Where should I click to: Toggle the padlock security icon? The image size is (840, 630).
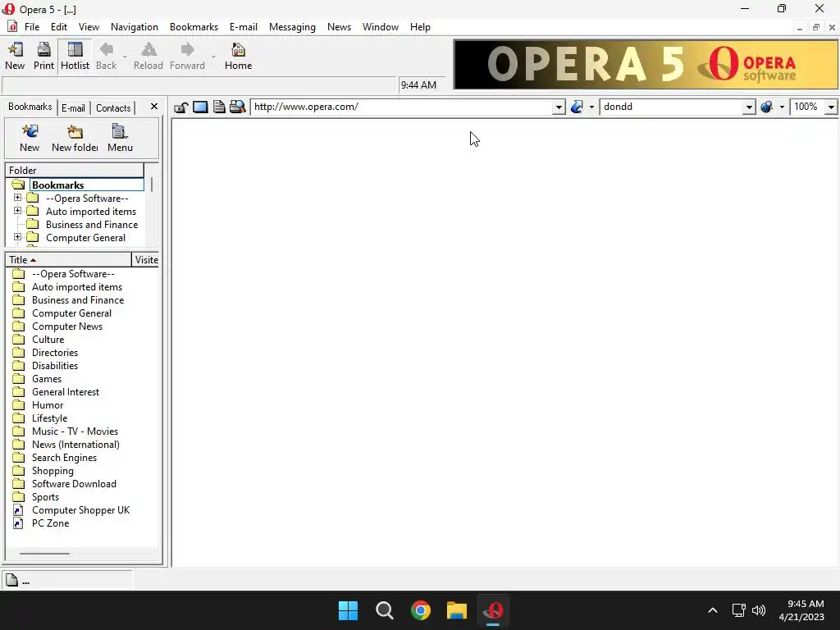pyautogui.click(x=181, y=107)
